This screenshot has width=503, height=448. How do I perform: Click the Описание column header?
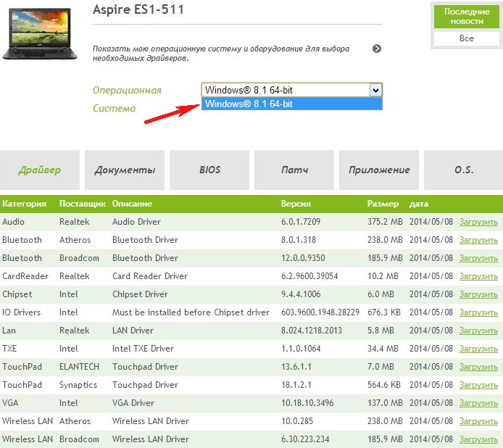132,204
